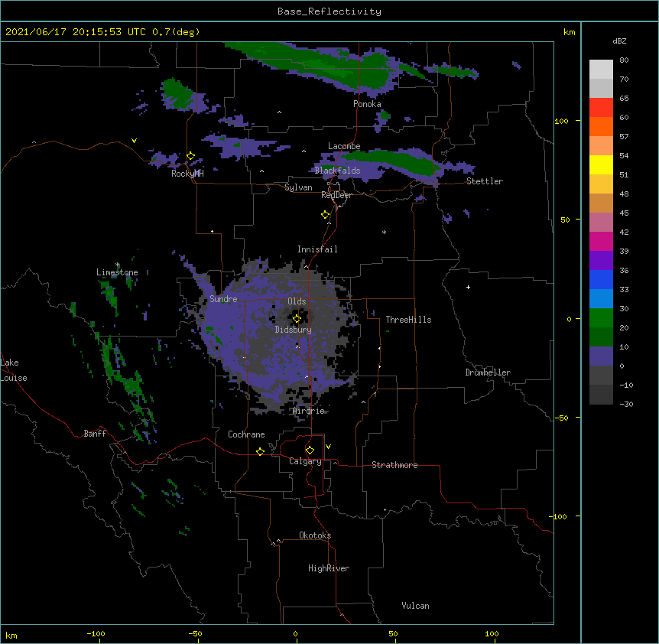The height and width of the screenshot is (644, 659).
Task: Click the Limestone label
Action: coord(117,272)
